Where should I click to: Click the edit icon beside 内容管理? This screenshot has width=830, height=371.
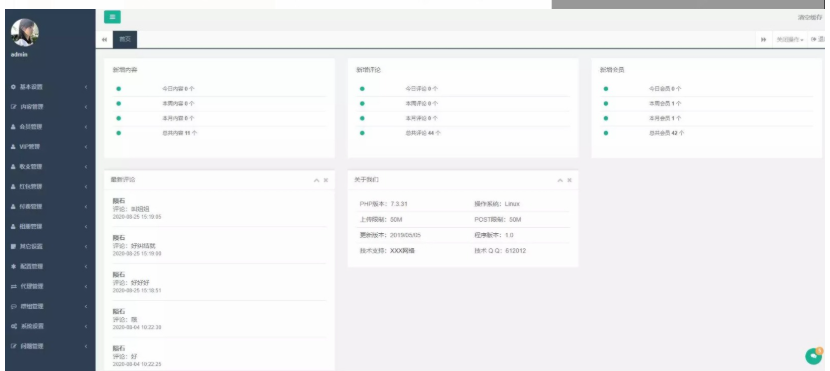tap(14, 107)
